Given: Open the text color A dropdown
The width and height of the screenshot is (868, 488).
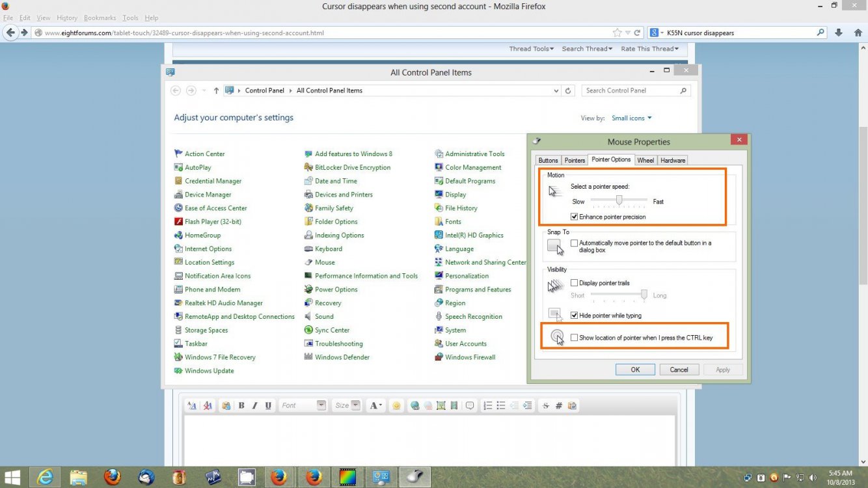Looking at the screenshot, I should [x=376, y=405].
